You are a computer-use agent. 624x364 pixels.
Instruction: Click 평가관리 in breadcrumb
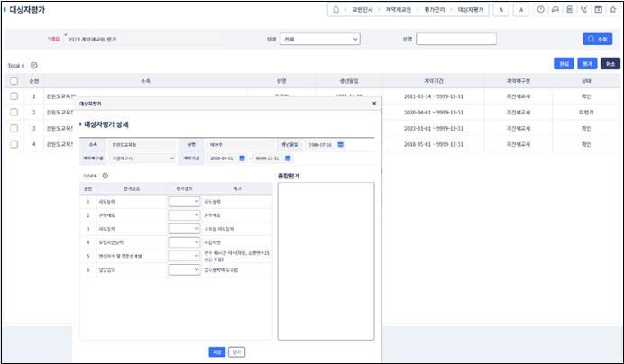[434, 10]
